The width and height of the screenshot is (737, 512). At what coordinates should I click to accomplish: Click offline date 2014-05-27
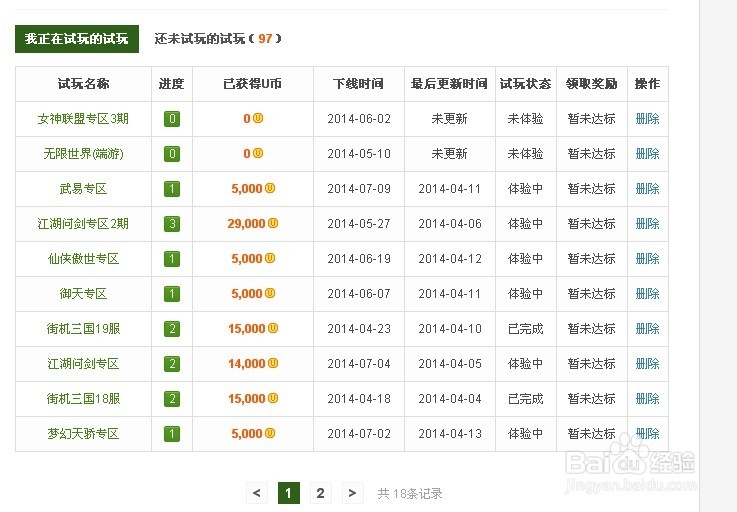click(x=359, y=224)
